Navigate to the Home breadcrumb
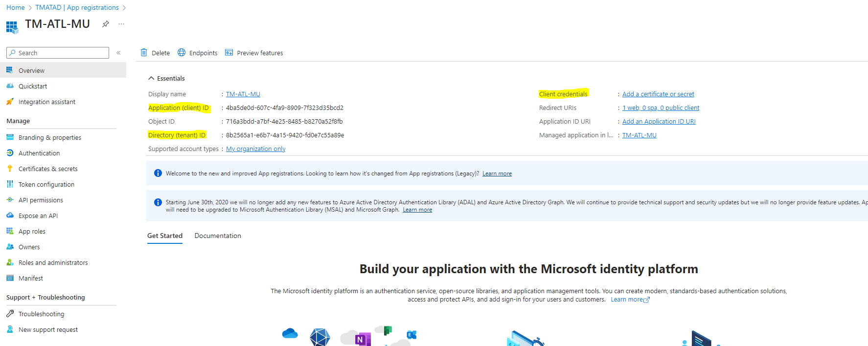The width and height of the screenshot is (868, 346). pyautogui.click(x=16, y=7)
